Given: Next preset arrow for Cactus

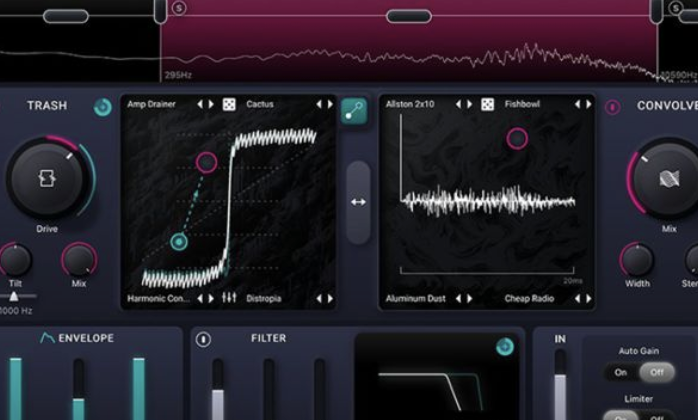Looking at the screenshot, I should click(330, 104).
